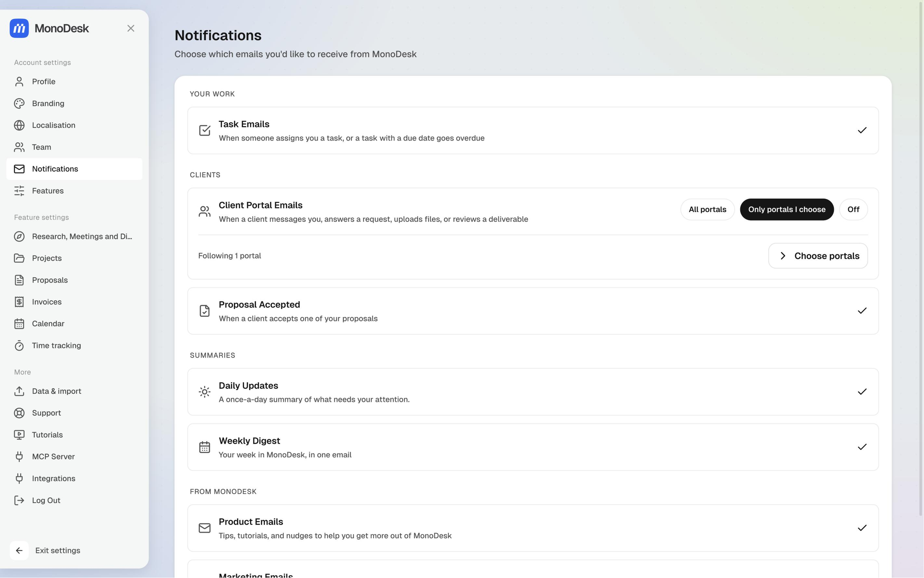The width and height of the screenshot is (924, 578).
Task: Click the Time tracking stopwatch icon
Action: click(x=19, y=345)
